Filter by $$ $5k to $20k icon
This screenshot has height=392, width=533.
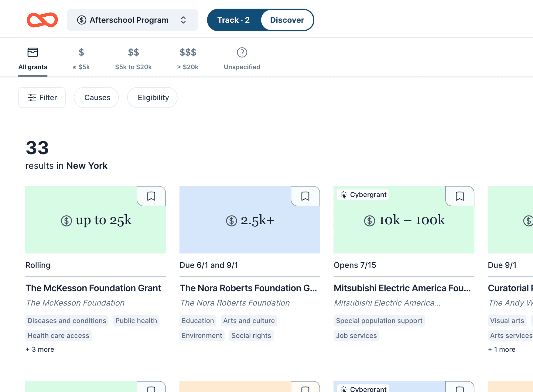click(x=133, y=52)
